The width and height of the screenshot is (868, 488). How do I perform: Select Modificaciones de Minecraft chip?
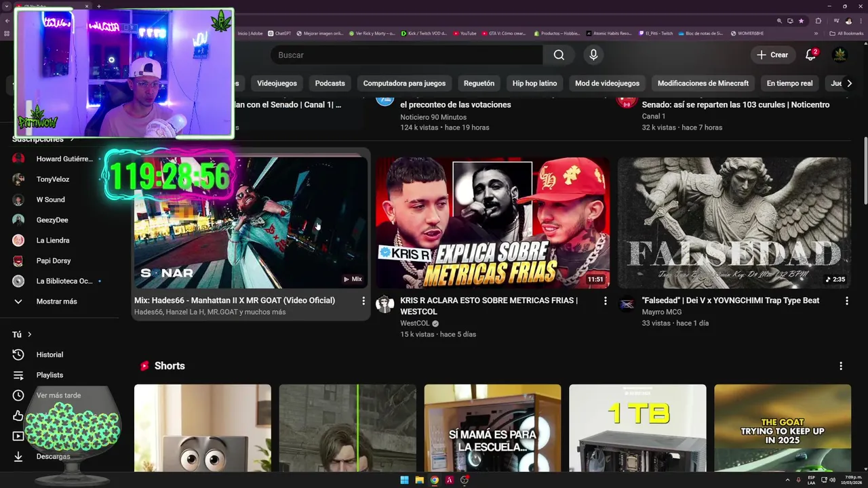click(703, 83)
